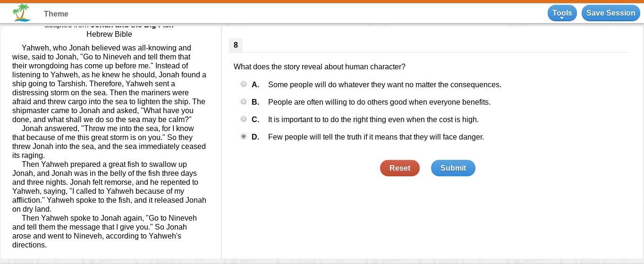Click the Theme heading in top bar
This screenshot has width=644, height=264.
point(56,14)
